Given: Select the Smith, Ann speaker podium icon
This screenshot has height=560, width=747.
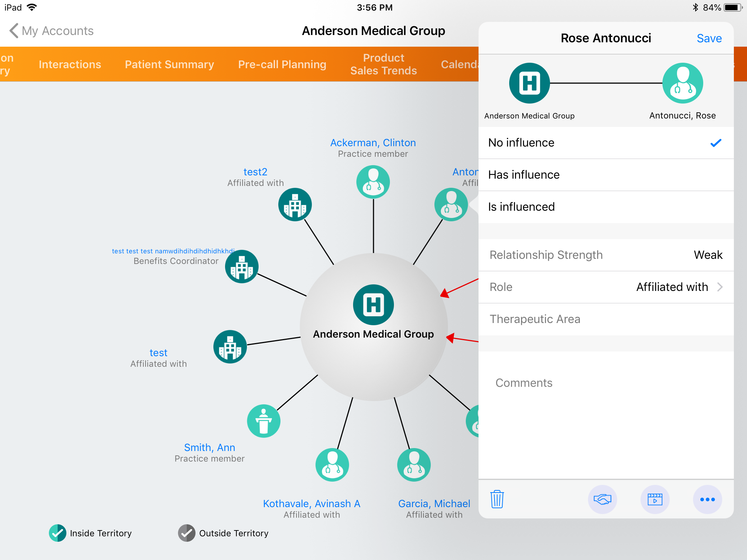Looking at the screenshot, I should pyautogui.click(x=263, y=421).
